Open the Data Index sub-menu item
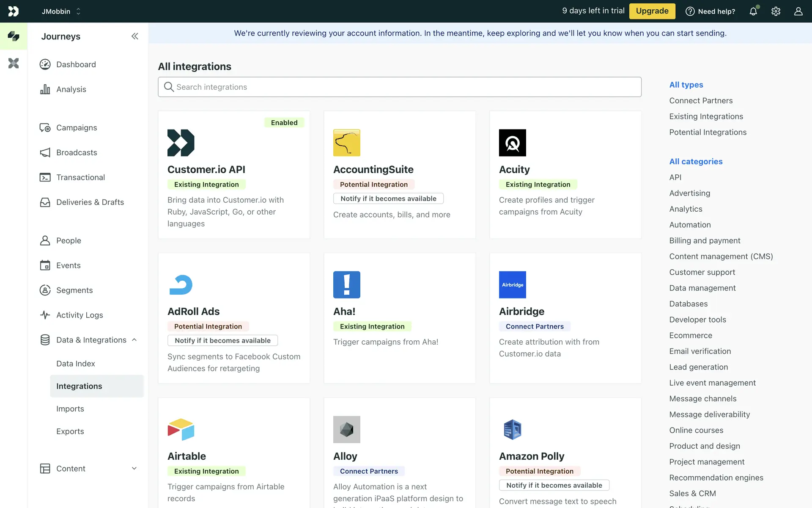The height and width of the screenshot is (508, 812). click(76, 364)
